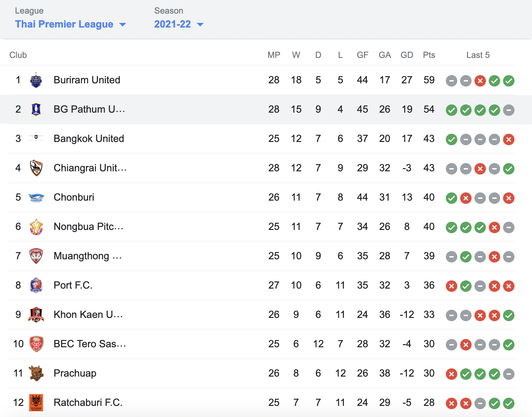The height and width of the screenshot is (417, 532).
Task: Open the Thai Premier League dropdown
Action: (x=70, y=24)
